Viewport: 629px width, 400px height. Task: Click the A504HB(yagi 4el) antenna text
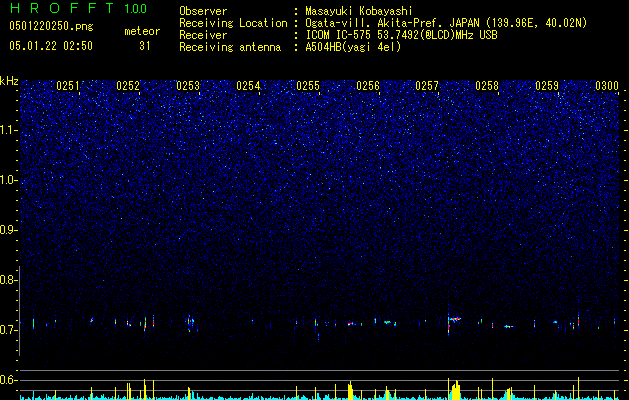(x=353, y=47)
